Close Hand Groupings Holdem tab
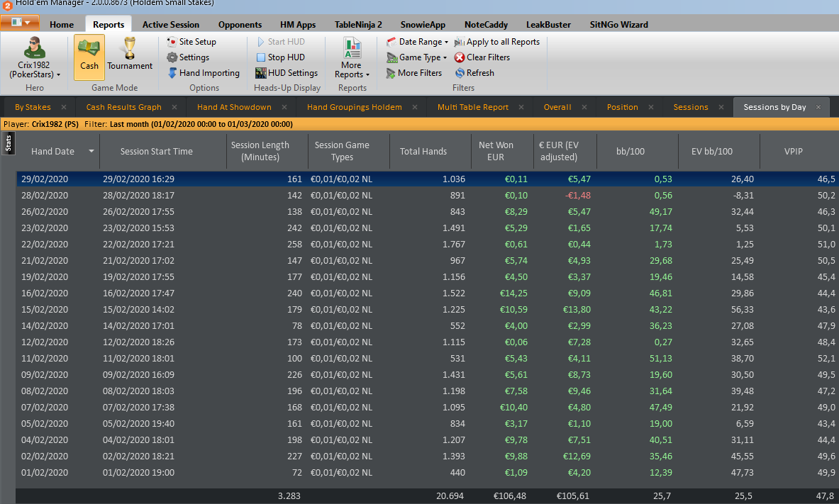Image resolution: width=839 pixels, height=504 pixels. coord(415,107)
